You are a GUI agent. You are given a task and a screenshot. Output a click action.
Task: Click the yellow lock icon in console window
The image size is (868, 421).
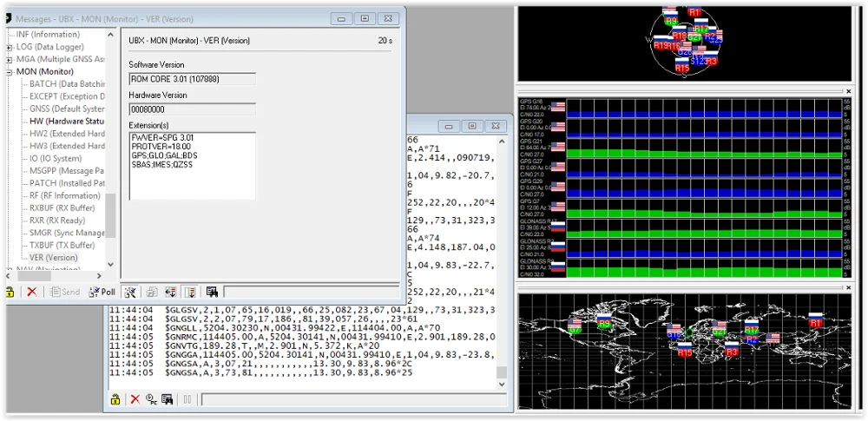115,399
